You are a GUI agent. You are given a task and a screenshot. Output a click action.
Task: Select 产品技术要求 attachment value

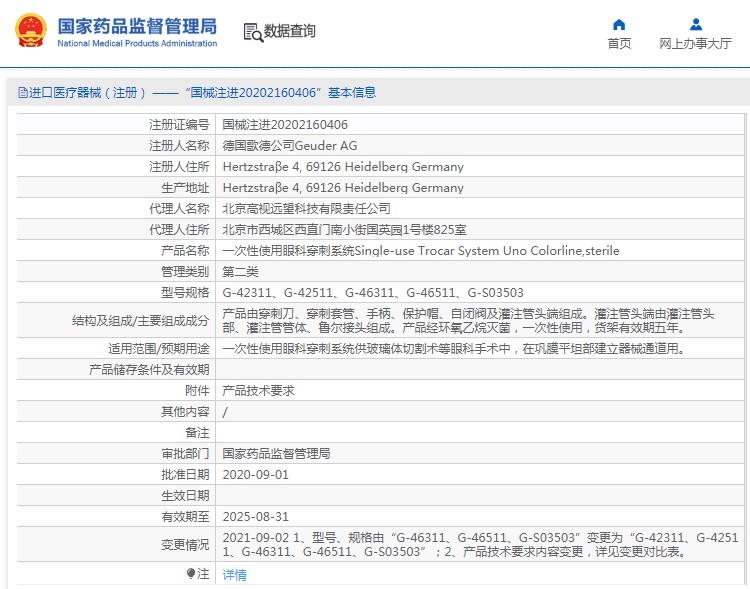[x=258, y=391]
